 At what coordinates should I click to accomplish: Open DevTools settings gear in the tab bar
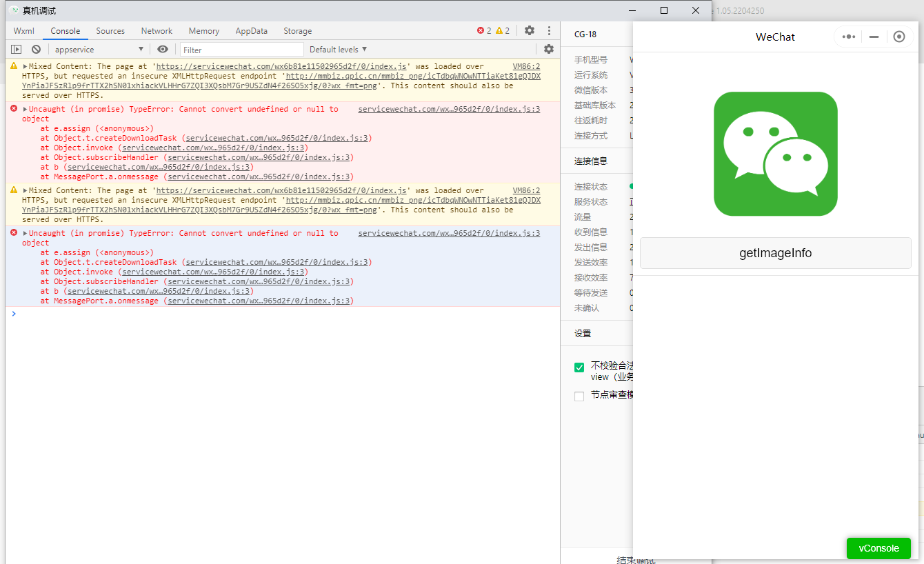click(x=530, y=30)
